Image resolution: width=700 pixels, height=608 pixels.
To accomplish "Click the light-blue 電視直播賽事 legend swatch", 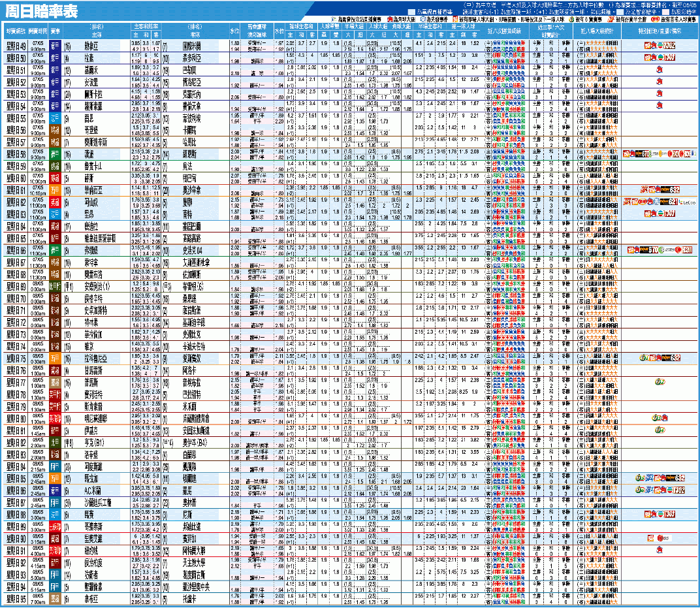I will 411,12.
